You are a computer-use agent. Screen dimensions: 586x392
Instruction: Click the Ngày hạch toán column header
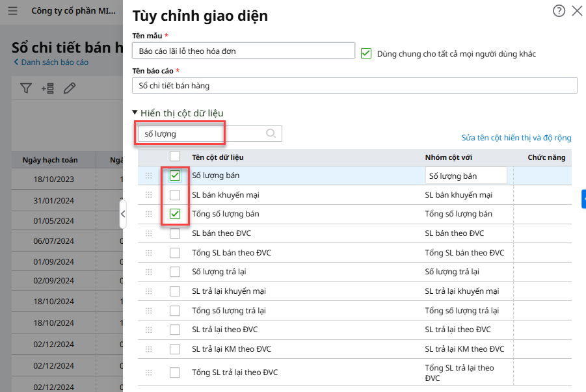click(50, 160)
